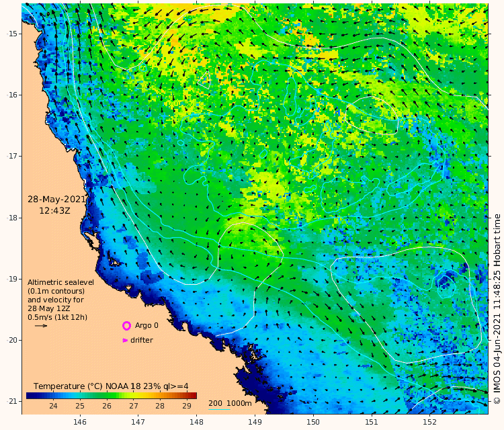Viewport: 504px width, 430px height.
Task: Click the 149 longitude axis label
Action: click(255, 422)
